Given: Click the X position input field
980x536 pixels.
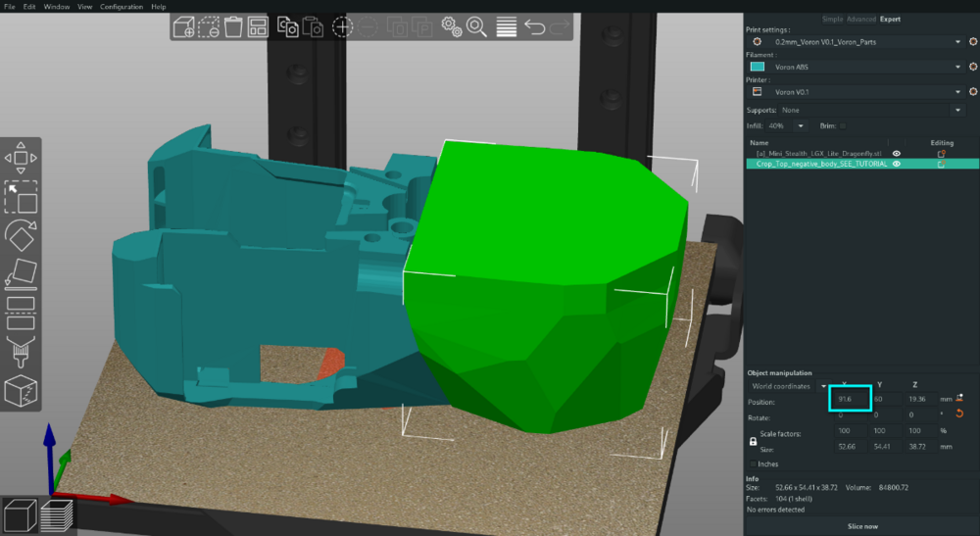Looking at the screenshot, I should [850, 399].
